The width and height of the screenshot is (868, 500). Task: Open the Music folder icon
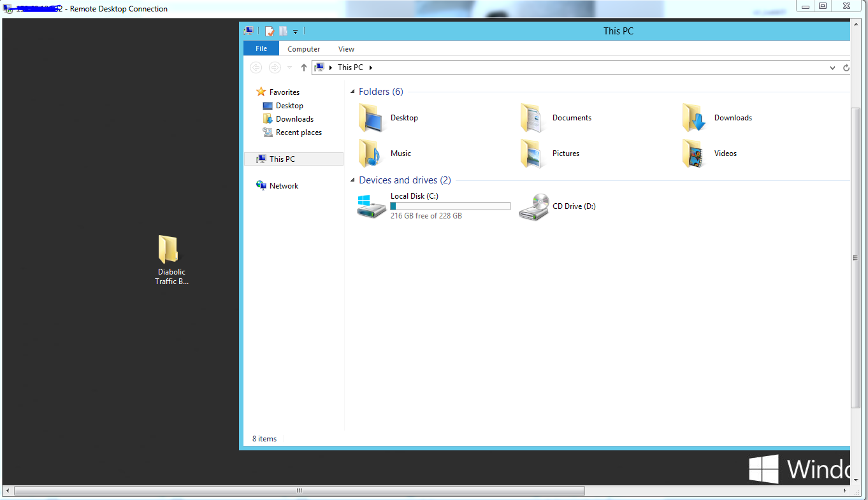tap(370, 154)
